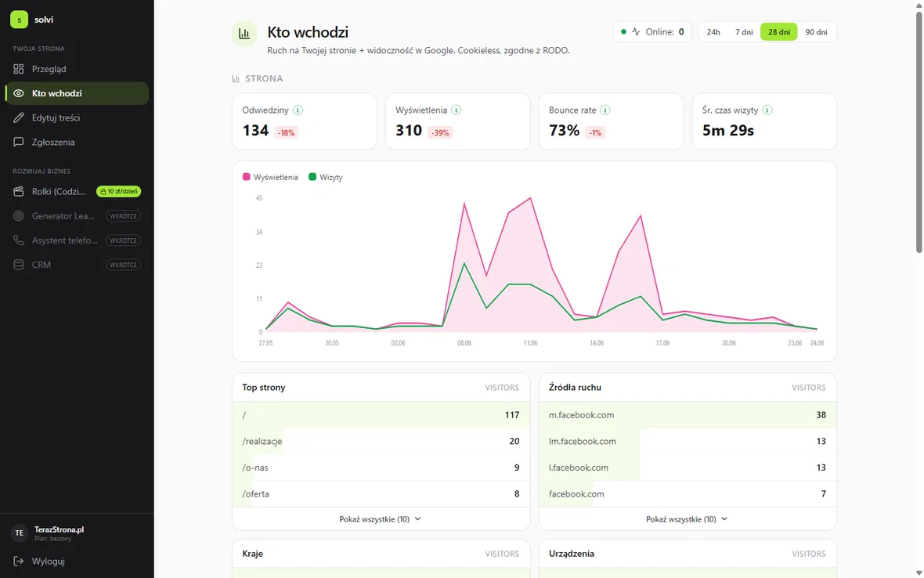
Task: Open Edytuj treści in the sidebar
Action: coord(77,117)
